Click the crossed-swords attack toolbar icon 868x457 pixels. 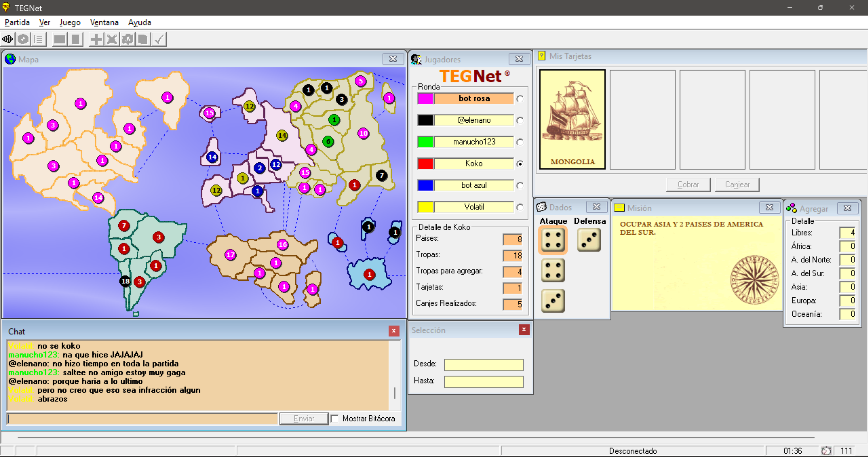tap(112, 39)
